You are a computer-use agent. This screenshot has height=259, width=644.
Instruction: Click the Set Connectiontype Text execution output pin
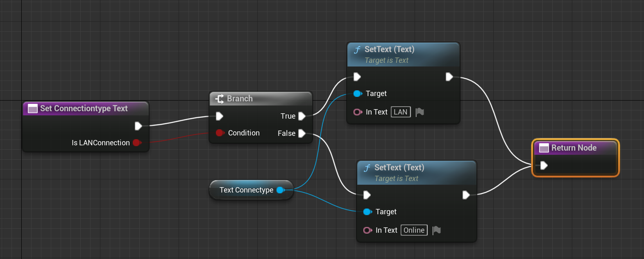tap(138, 126)
